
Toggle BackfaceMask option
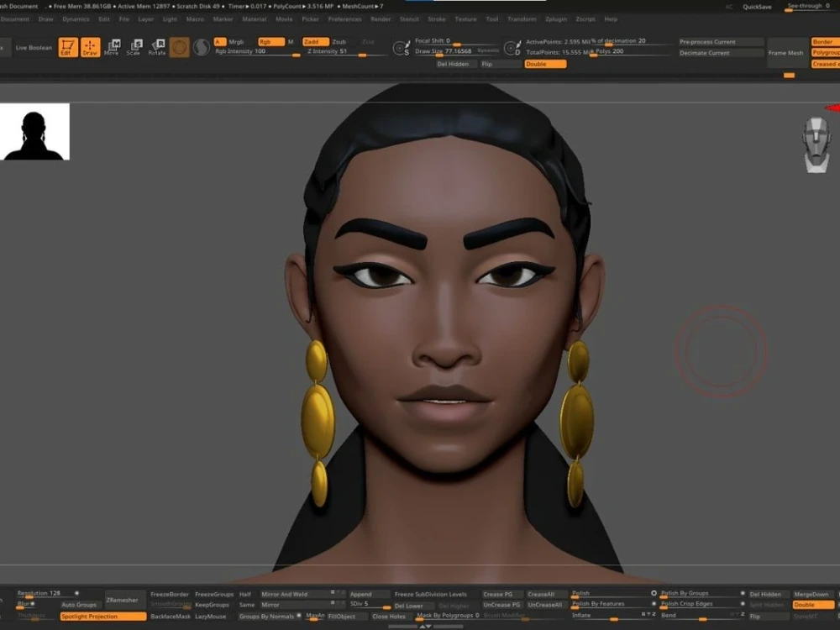(x=171, y=616)
